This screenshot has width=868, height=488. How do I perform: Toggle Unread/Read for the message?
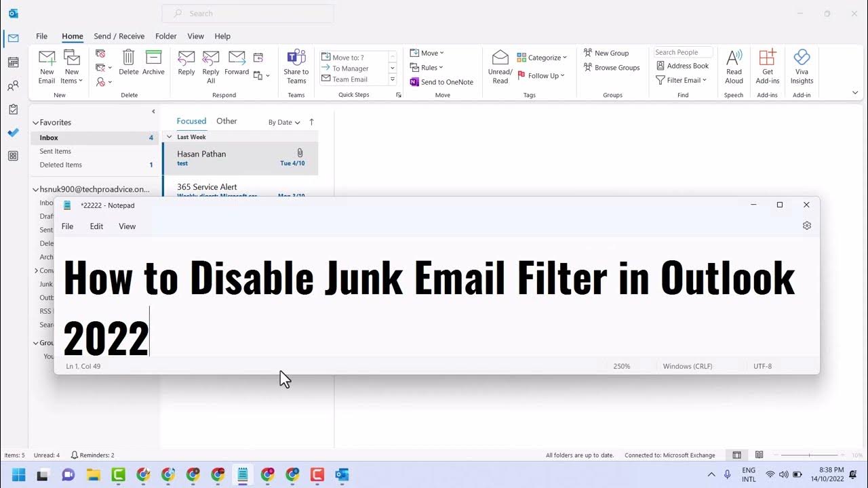click(x=500, y=67)
